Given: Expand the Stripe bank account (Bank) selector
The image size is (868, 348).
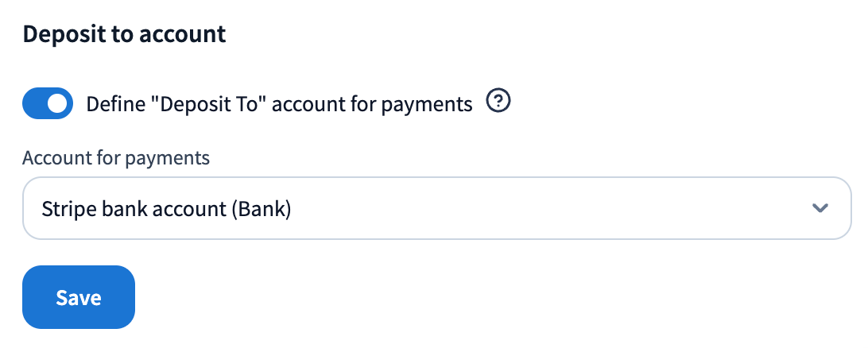Looking at the screenshot, I should [x=436, y=208].
